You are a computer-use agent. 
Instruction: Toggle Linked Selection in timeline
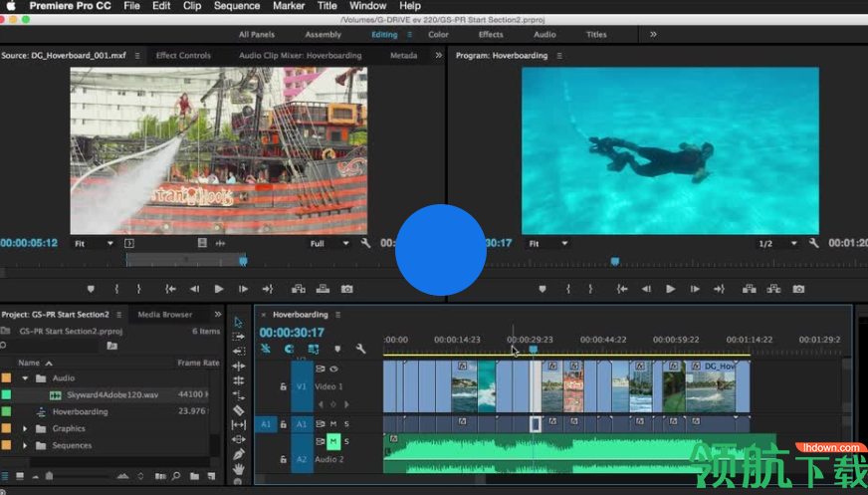point(314,349)
